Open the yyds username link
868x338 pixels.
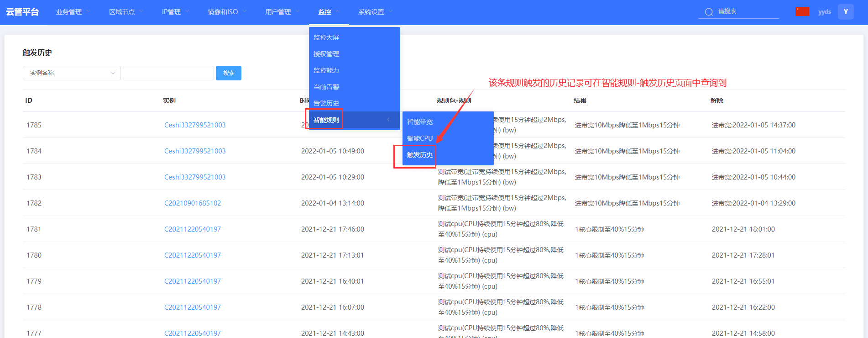(x=824, y=12)
